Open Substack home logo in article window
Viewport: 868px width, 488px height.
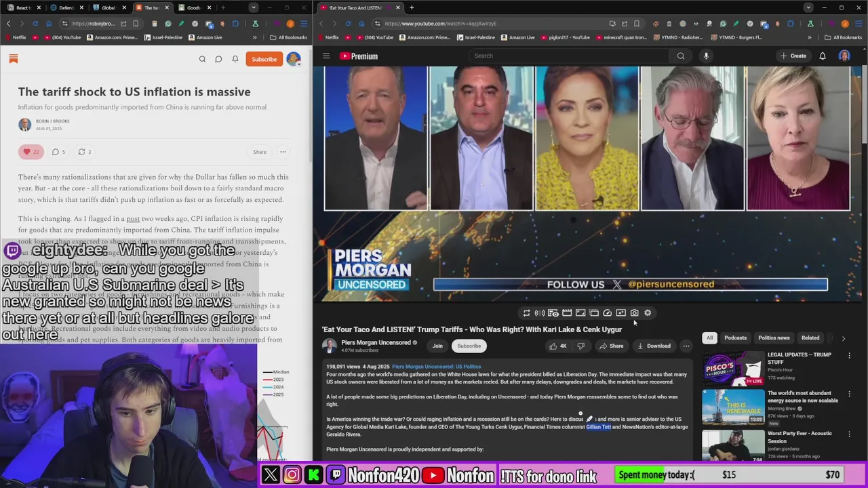tap(13, 59)
